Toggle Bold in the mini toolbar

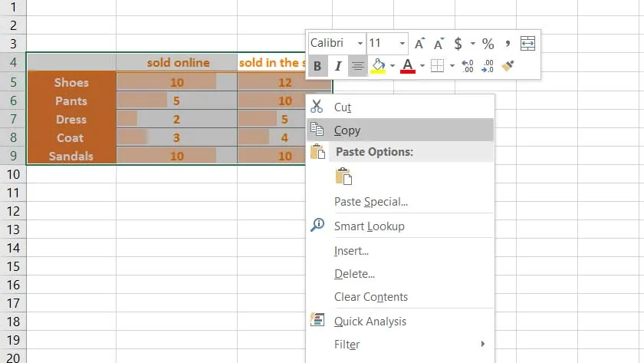(x=317, y=66)
